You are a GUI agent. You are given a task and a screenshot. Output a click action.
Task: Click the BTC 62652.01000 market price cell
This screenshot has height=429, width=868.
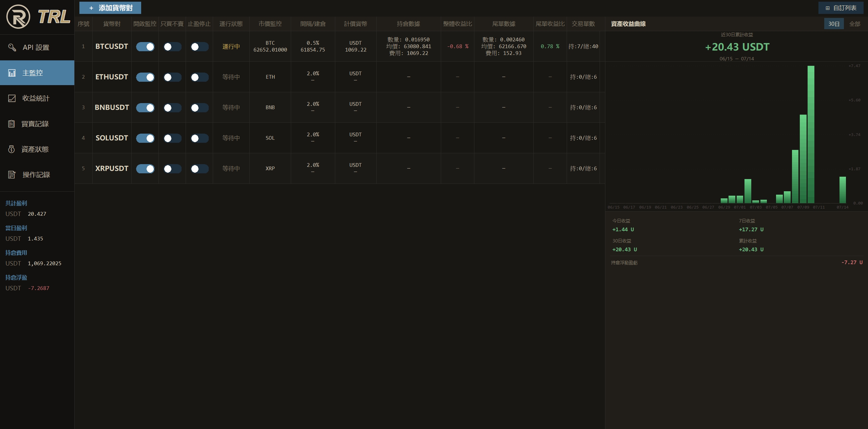[270, 46]
